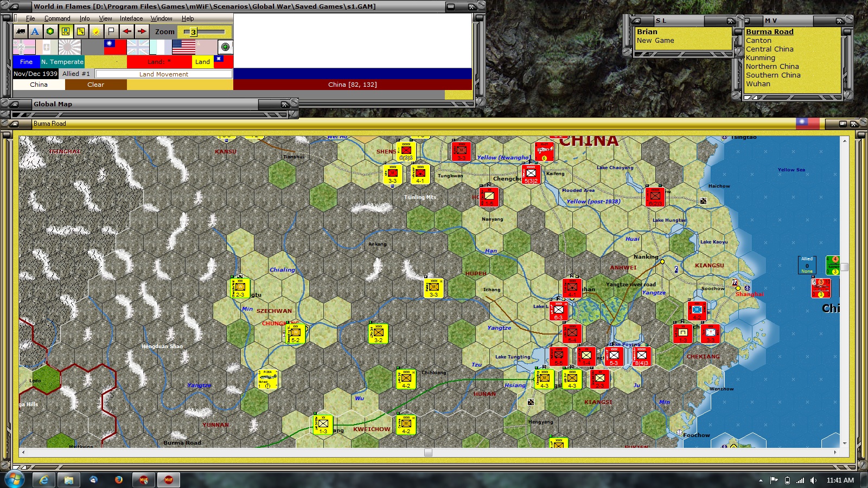The image size is (868, 488).
Task: Select Northern China map view
Action: click(772, 67)
